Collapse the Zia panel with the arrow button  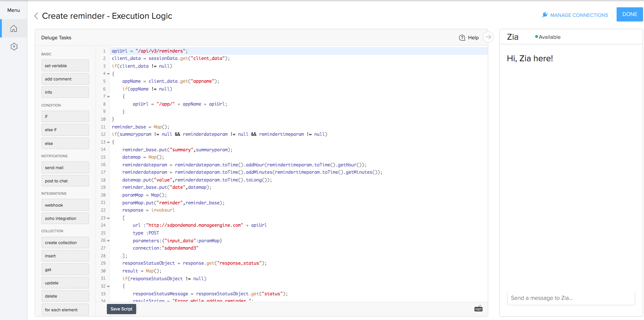(488, 37)
